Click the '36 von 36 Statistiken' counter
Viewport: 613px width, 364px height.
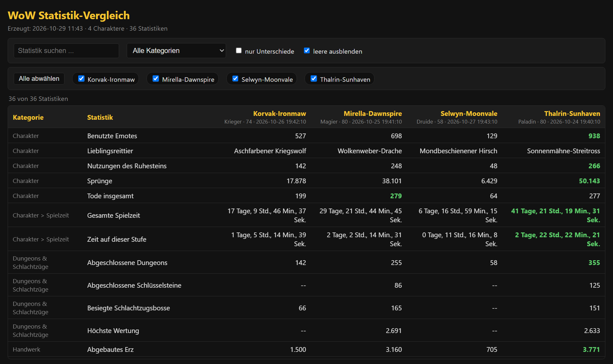[38, 99]
